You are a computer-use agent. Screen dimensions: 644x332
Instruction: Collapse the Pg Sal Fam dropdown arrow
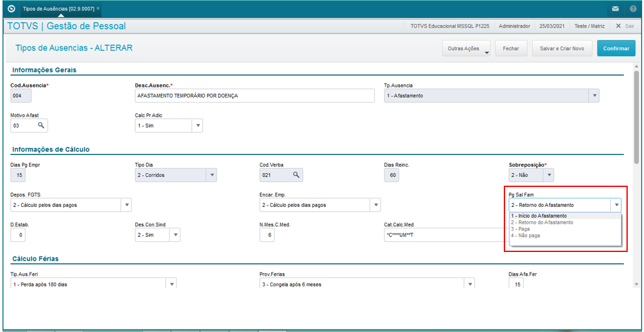pos(616,205)
